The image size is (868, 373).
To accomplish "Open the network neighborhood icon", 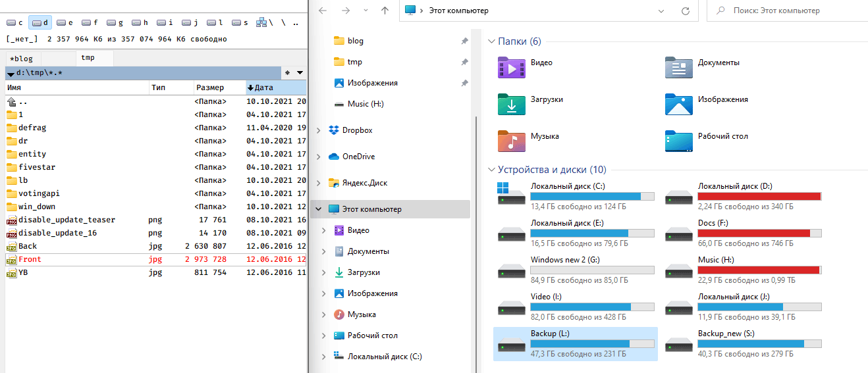I will 261,22.
